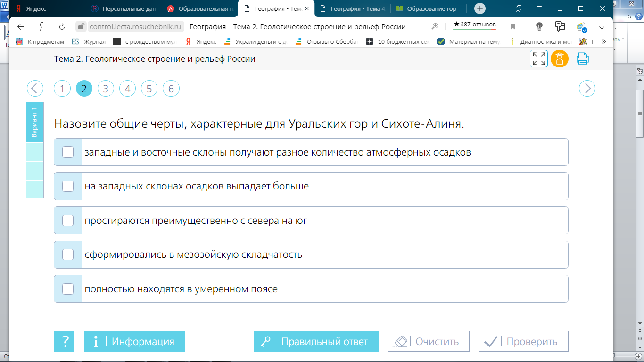Image resolution: width=644 pixels, height=362 pixels.
Task: Check the простираются с севера на юг answer
Action: (68, 220)
